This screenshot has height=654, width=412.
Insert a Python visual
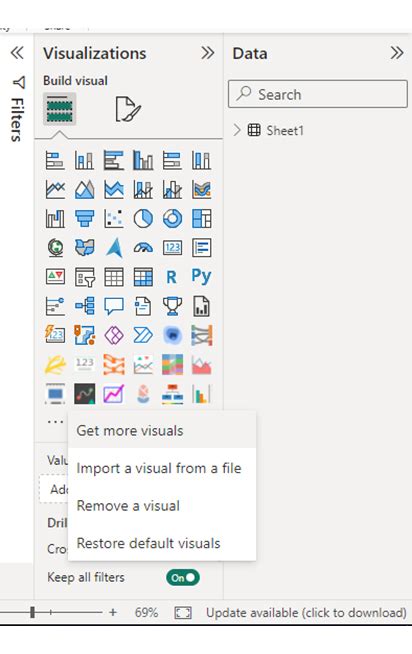coord(201,277)
